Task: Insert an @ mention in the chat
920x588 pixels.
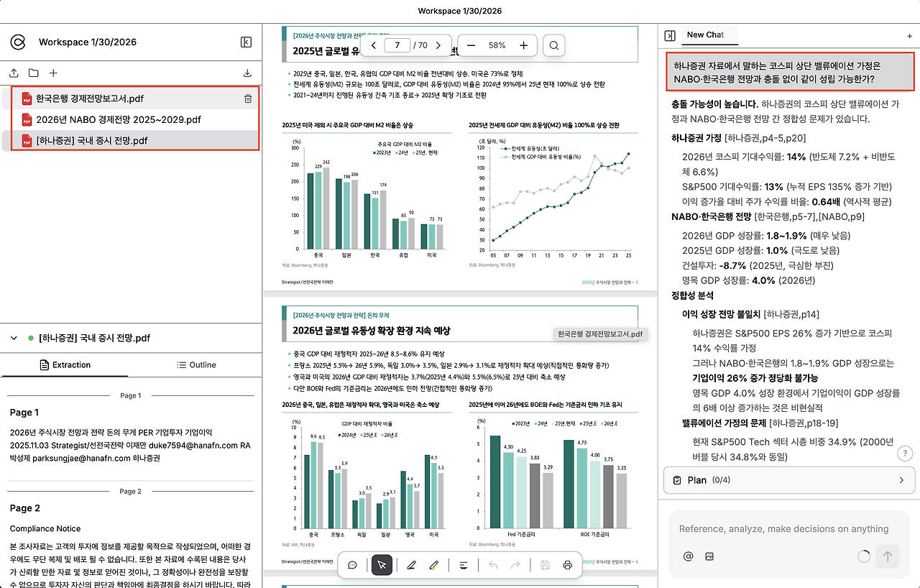Action: tap(688, 556)
